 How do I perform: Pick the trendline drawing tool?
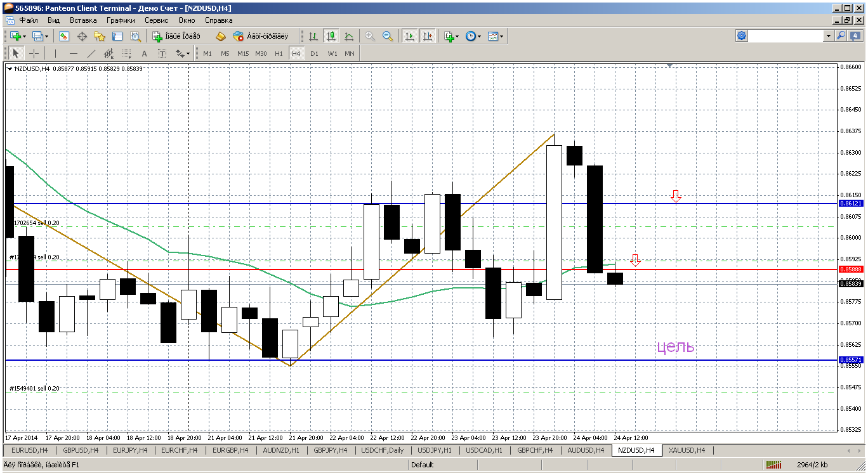pyautogui.click(x=91, y=54)
